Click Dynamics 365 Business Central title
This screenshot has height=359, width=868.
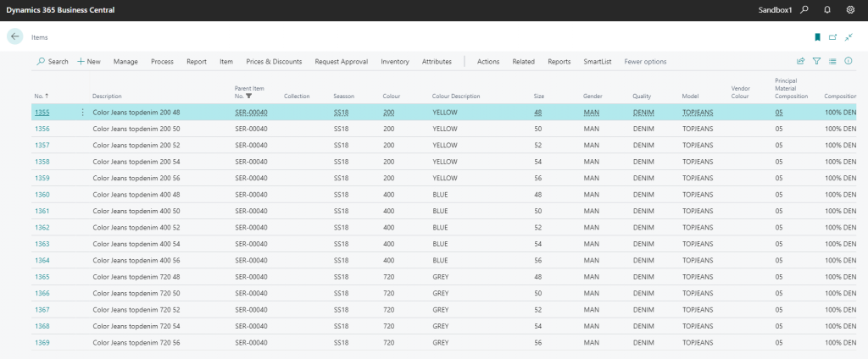pos(60,10)
